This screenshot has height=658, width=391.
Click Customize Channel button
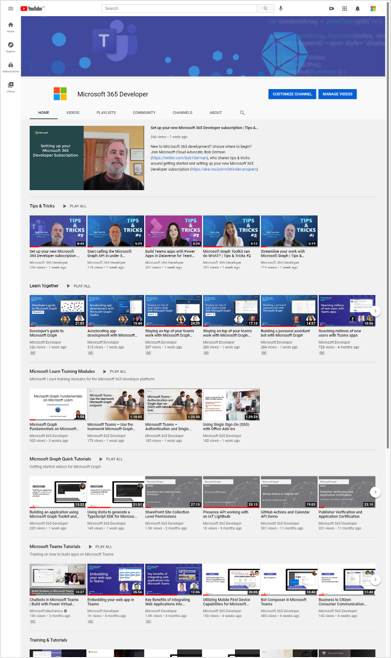[292, 94]
